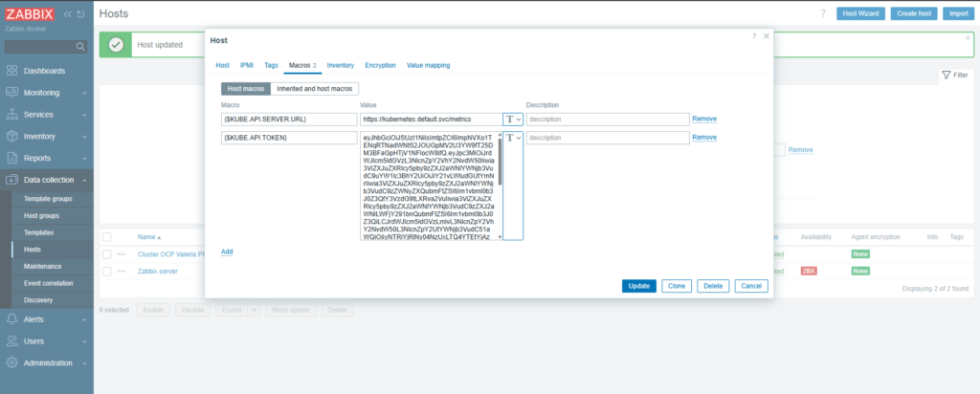Open Templates in sidebar

click(38, 232)
